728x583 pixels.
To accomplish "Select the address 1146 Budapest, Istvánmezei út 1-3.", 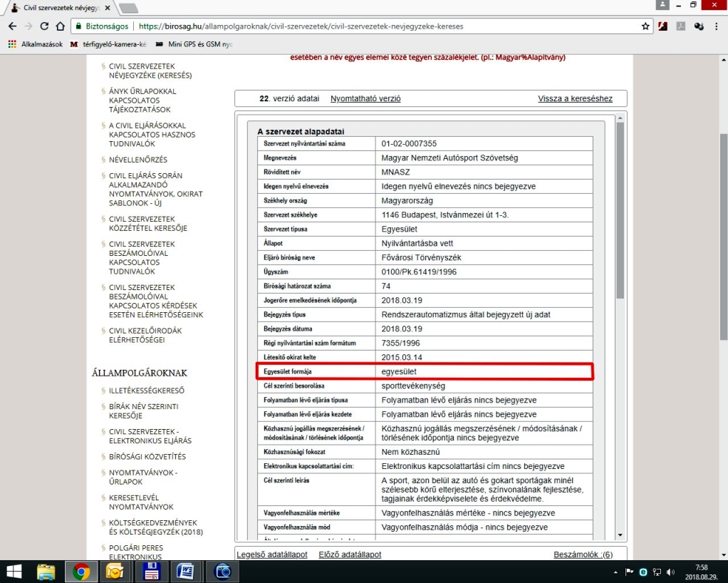I will point(444,215).
